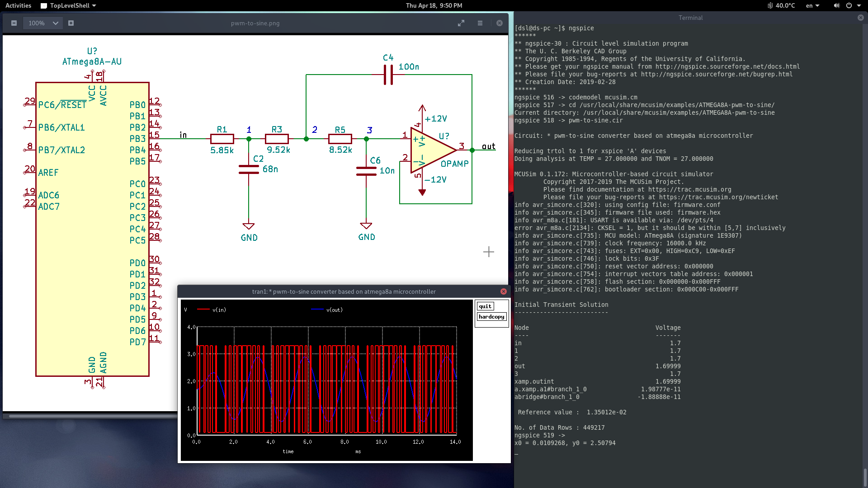The height and width of the screenshot is (488, 868).
Task: Click the terminal vertical scrollbar
Action: pos(865,477)
